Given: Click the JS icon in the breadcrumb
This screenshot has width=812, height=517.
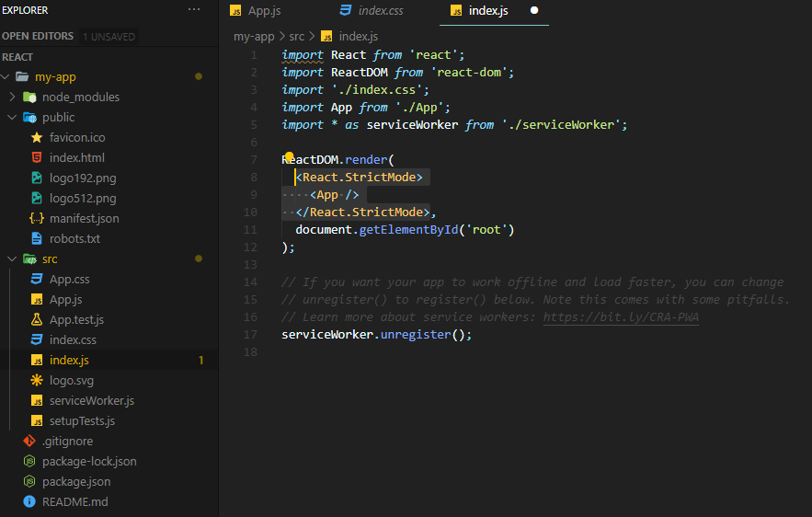Looking at the screenshot, I should pos(326,36).
